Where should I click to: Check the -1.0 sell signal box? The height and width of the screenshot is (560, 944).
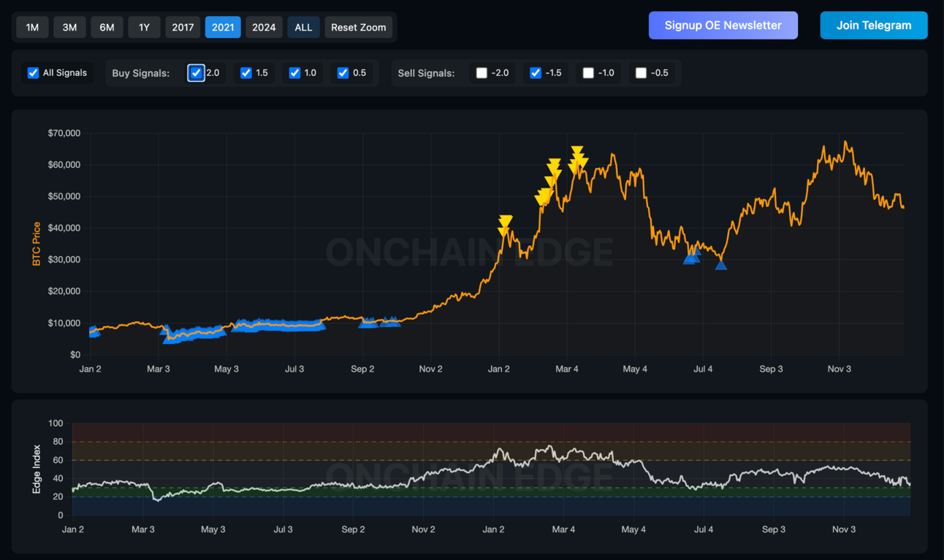[x=588, y=73]
